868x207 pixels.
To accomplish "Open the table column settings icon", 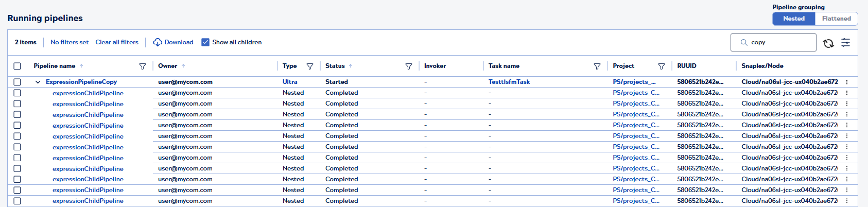I will coord(845,43).
